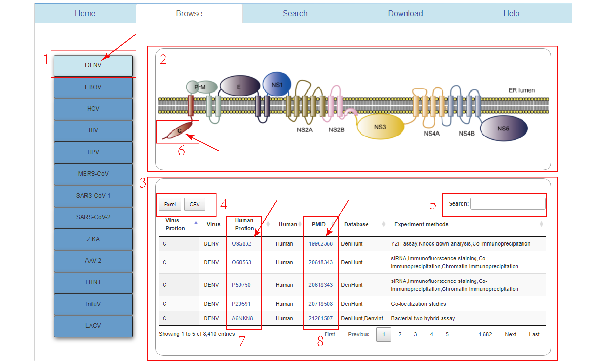The image size is (607, 364).
Task: Sort table by Database column arrows
Action: click(383, 224)
